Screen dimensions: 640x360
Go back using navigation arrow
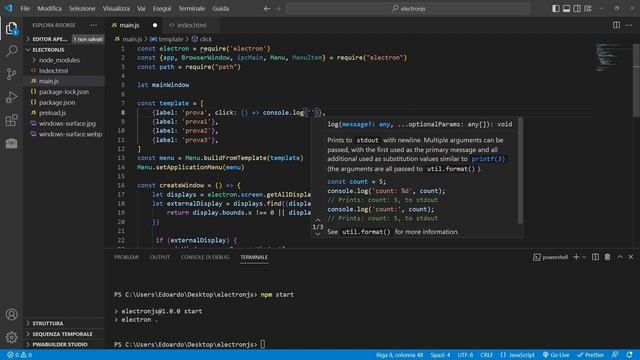click(267, 8)
